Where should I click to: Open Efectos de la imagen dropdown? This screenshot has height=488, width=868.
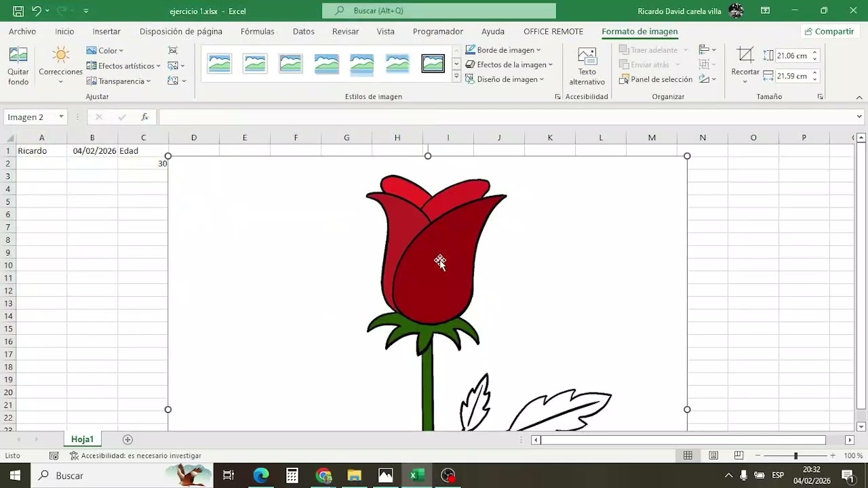click(x=509, y=64)
